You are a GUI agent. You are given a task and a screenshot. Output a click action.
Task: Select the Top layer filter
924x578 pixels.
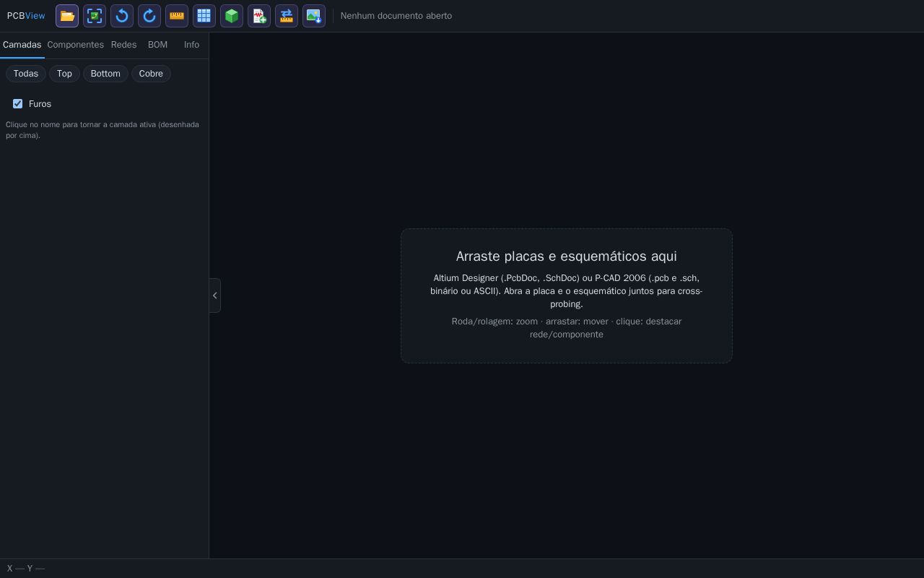(64, 74)
